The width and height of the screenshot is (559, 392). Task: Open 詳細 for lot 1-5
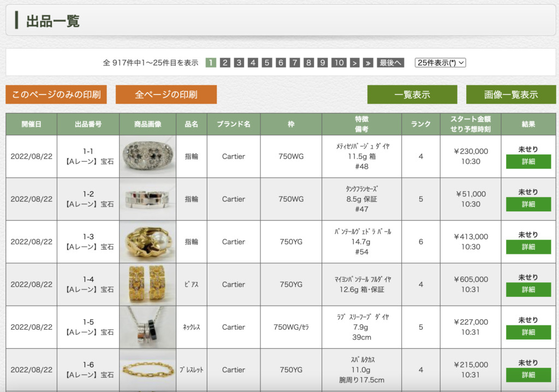pyautogui.click(x=528, y=332)
